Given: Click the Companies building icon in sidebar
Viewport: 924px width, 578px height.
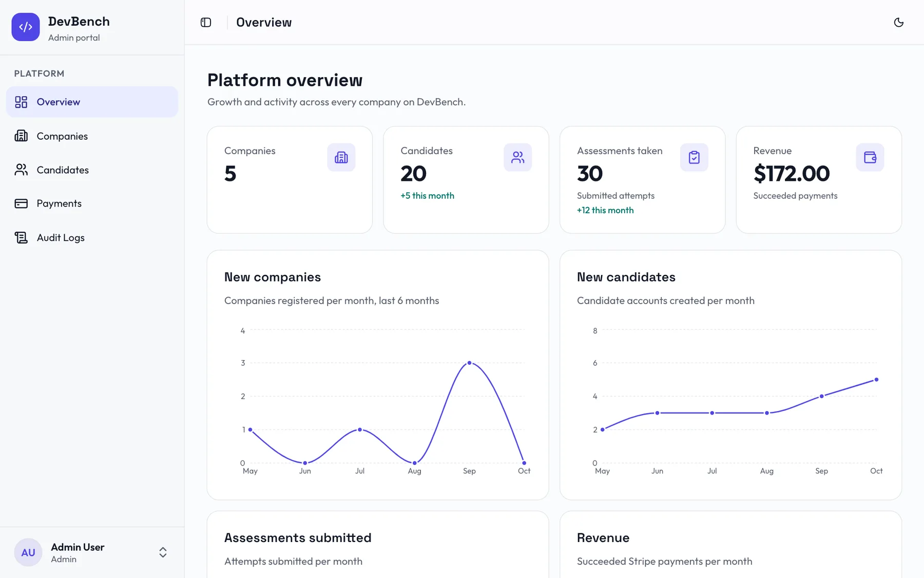Looking at the screenshot, I should (x=21, y=136).
